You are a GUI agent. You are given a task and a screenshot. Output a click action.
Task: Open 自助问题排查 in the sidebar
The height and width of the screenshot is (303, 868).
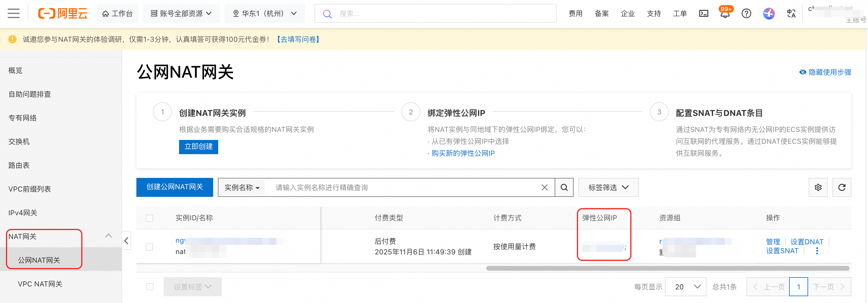(x=30, y=94)
